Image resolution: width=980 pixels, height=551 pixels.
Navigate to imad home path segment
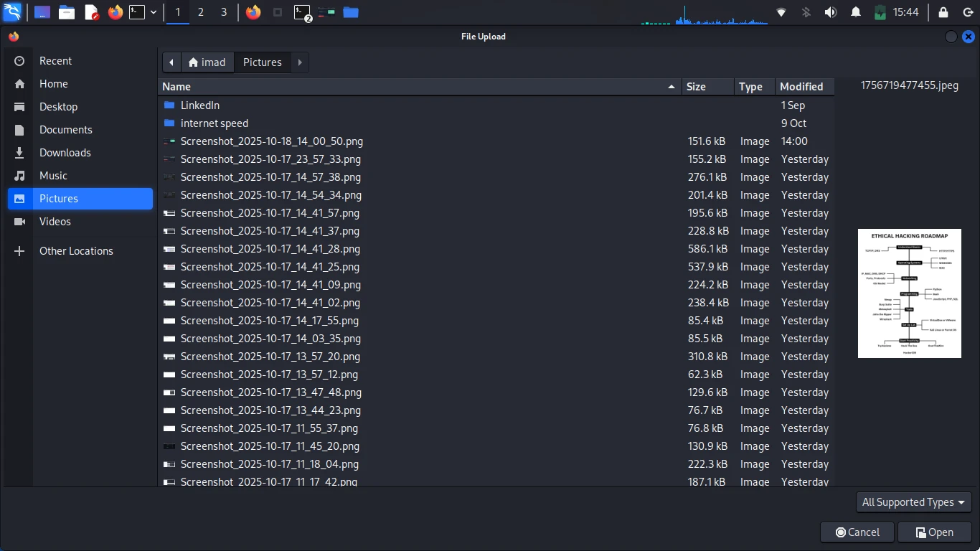click(207, 62)
